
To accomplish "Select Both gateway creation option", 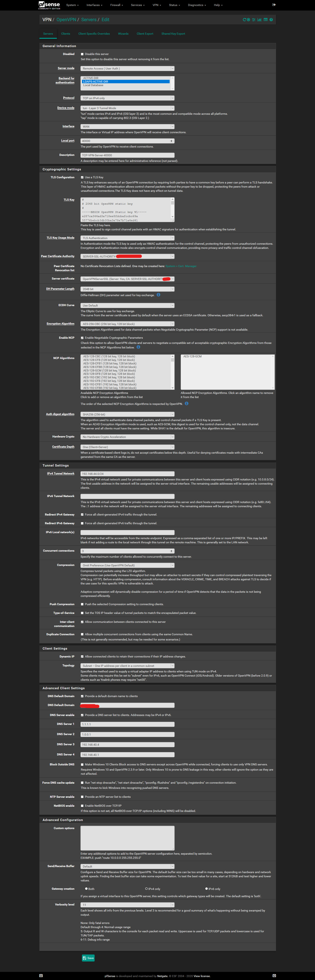I will [x=86, y=889].
